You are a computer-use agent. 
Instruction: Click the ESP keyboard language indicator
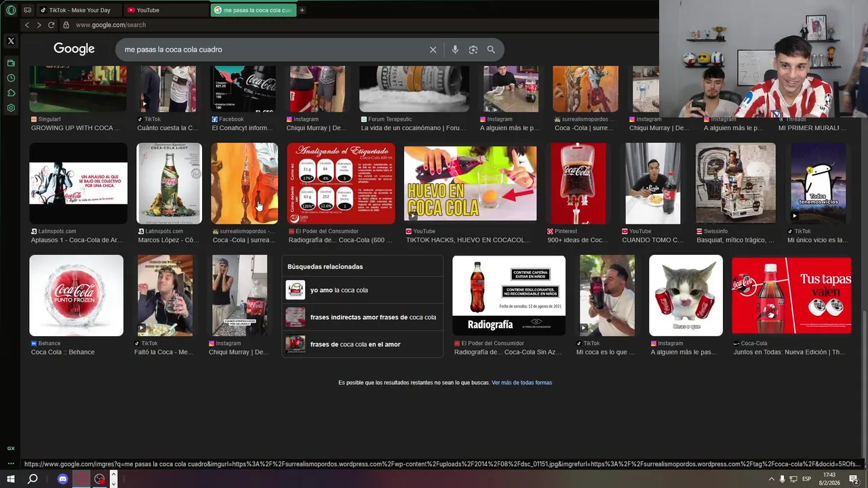tap(807, 479)
